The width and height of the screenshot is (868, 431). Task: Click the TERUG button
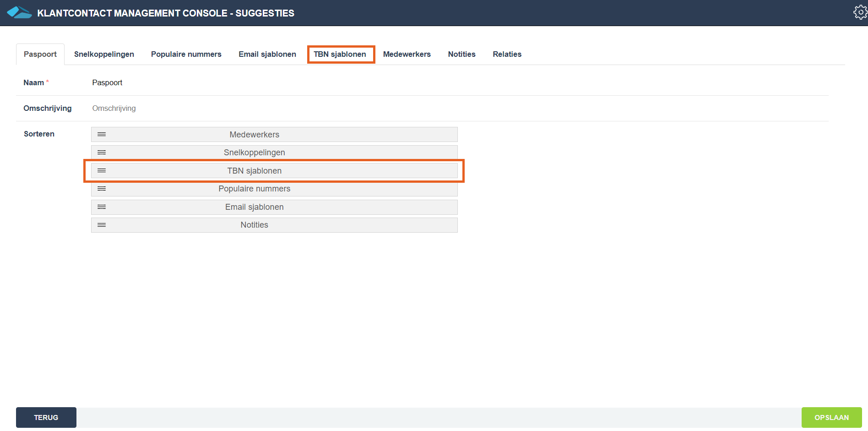(x=46, y=417)
